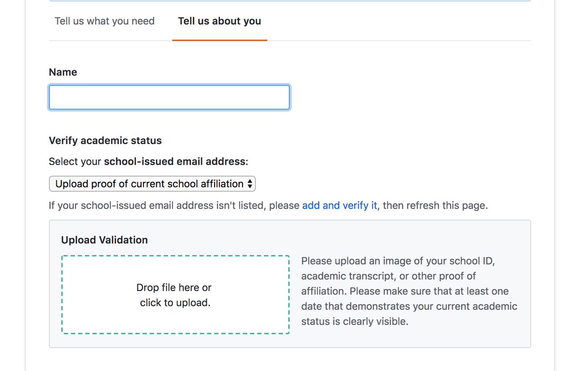This screenshot has width=588, height=371.
Task: Click the bold "school-issued email address" phrase
Action: pyautogui.click(x=174, y=162)
